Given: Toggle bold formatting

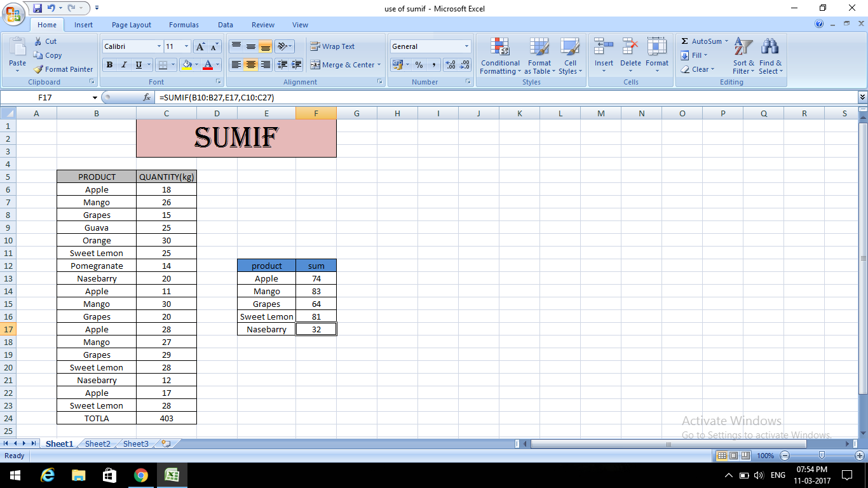Looking at the screenshot, I should tap(108, 65).
